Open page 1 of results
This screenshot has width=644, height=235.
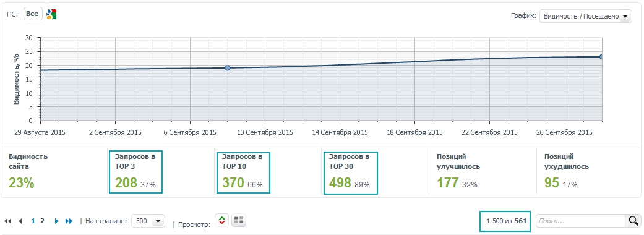(33, 221)
